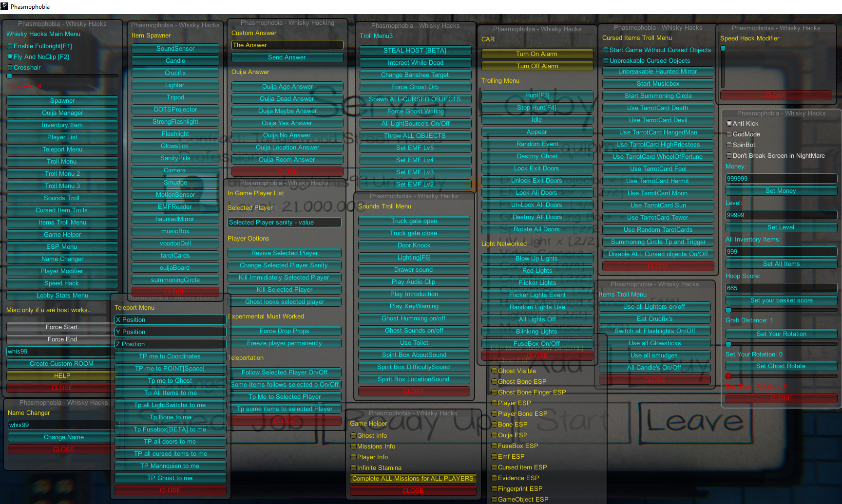
Task: Click Change Name button
Action: (x=64, y=437)
